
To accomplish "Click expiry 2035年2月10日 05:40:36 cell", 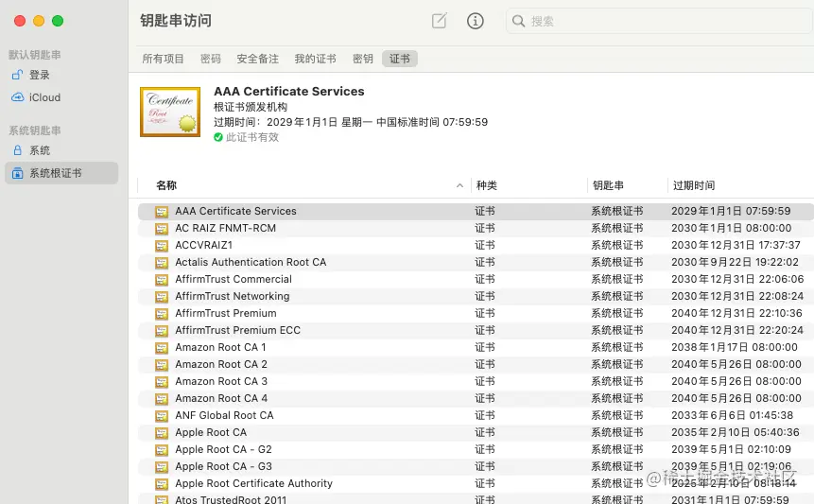I will (x=736, y=432).
